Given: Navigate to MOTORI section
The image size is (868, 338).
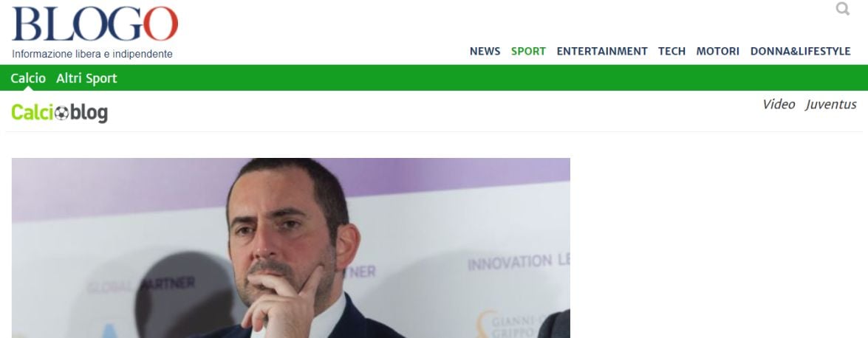Looking at the screenshot, I should pyautogui.click(x=717, y=52).
